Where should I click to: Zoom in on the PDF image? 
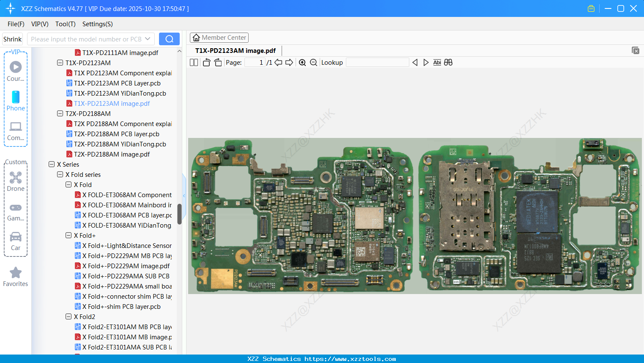(x=302, y=63)
